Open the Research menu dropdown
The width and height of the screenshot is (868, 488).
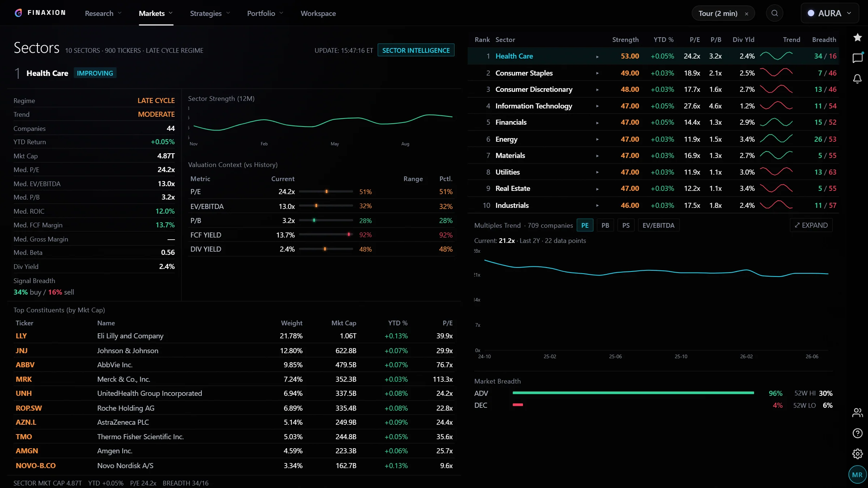click(x=103, y=13)
